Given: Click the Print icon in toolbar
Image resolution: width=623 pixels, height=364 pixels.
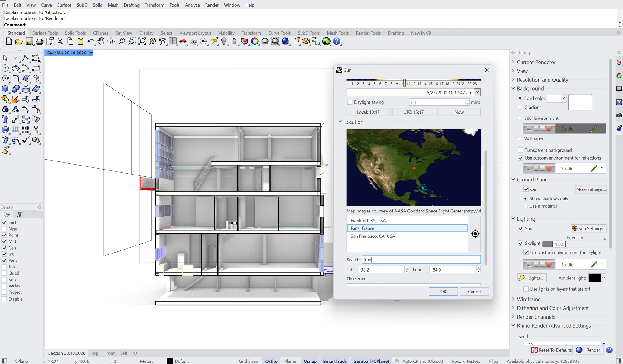Looking at the screenshot, I should click(x=40, y=41).
